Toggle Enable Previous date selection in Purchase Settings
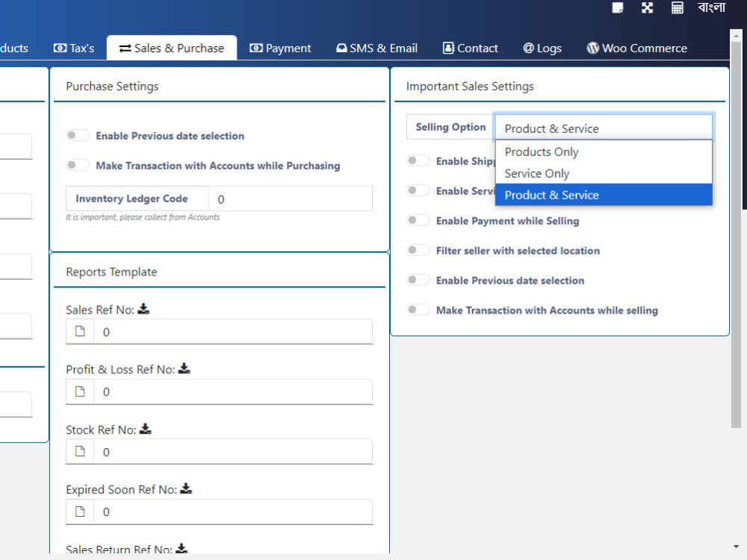Screen dimensions: 747x560 [77, 135]
